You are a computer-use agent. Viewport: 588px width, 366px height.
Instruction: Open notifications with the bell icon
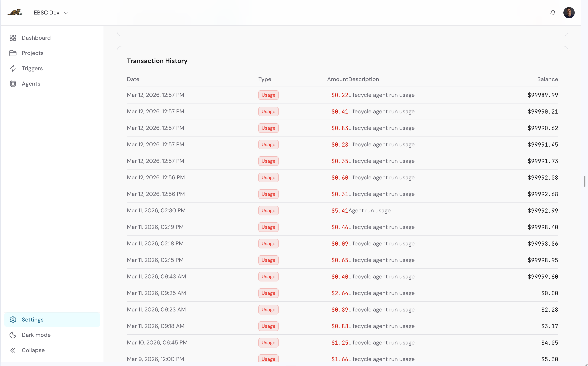[x=553, y=12]
